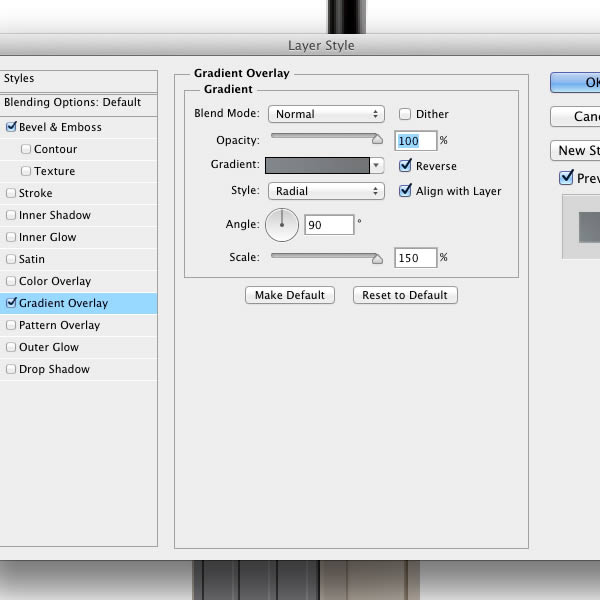The height and width of the screenshot is (600, 600).
Task: Enable the Inner Glow checkbox
Action: (x=11, y=237)
